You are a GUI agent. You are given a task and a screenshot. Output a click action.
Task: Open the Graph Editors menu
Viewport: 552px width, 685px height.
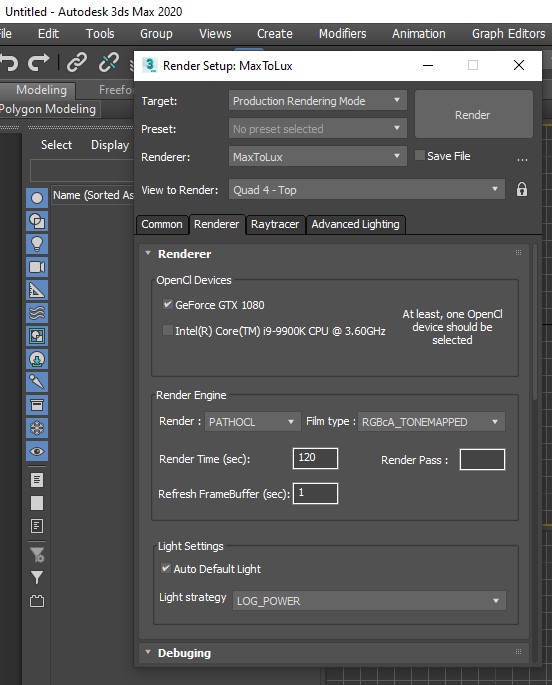508,34
